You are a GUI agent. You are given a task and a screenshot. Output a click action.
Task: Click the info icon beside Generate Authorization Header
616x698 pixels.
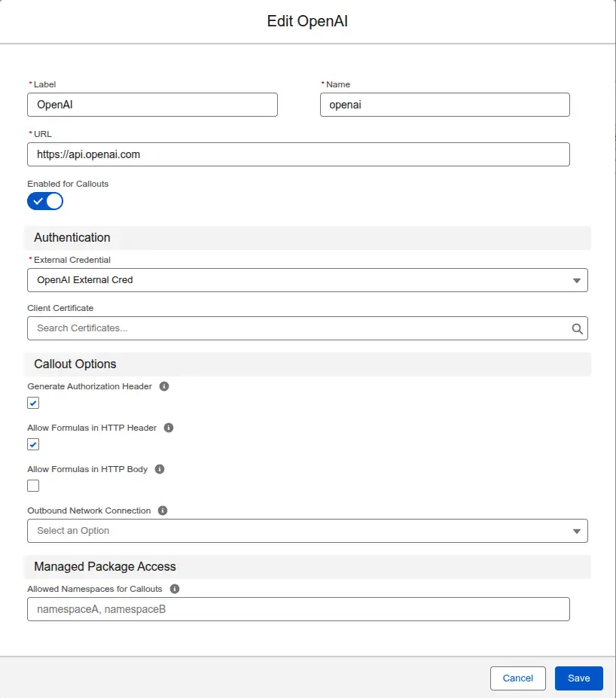click(164, 386)
